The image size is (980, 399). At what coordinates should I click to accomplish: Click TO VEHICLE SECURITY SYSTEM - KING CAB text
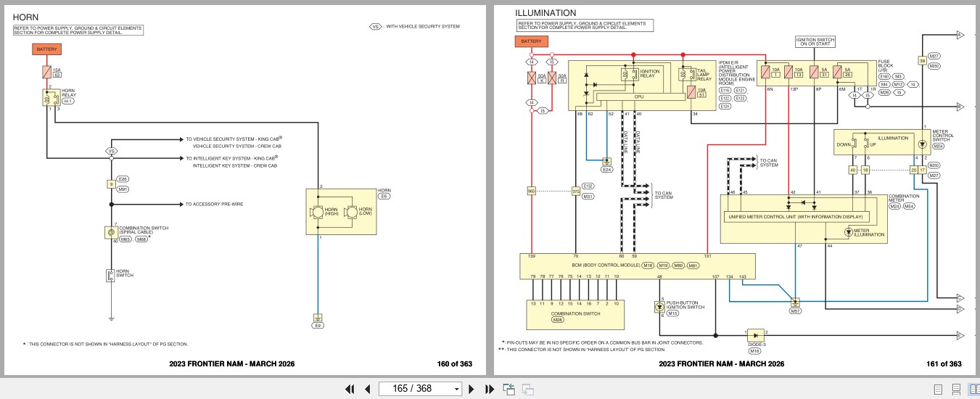click(234, 139)
